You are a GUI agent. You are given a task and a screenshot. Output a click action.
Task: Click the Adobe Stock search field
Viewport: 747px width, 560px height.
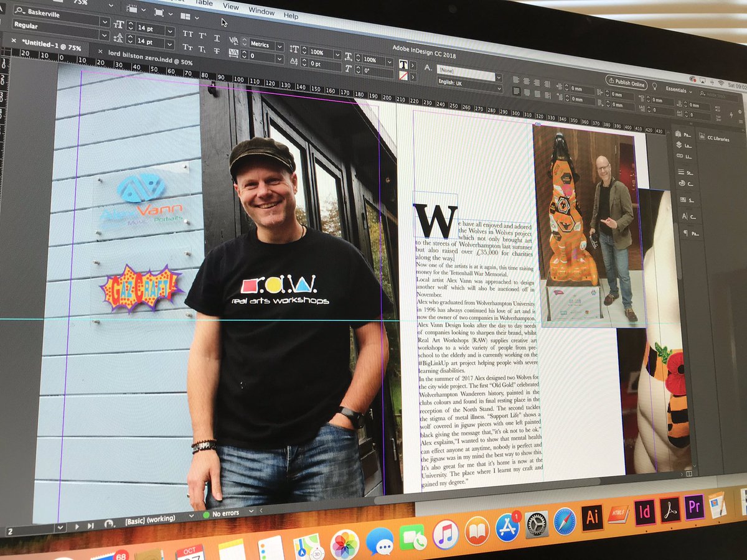coord(718,95)
